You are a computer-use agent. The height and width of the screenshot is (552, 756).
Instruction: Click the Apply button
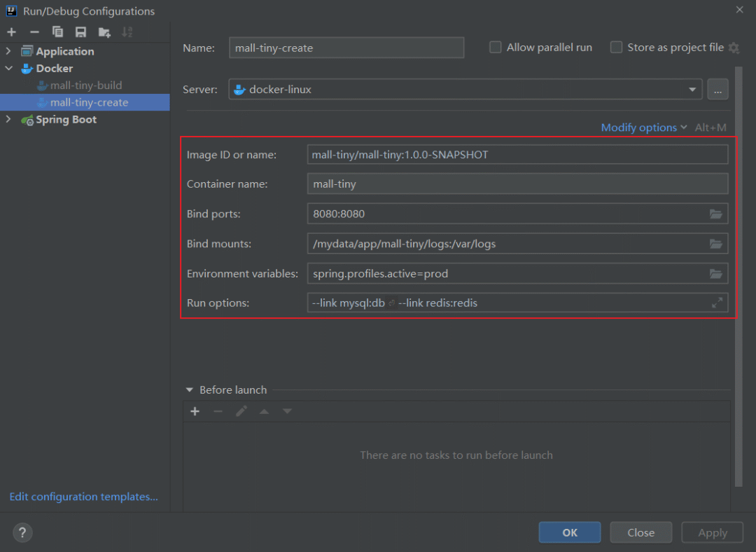(x=712, y=532)
